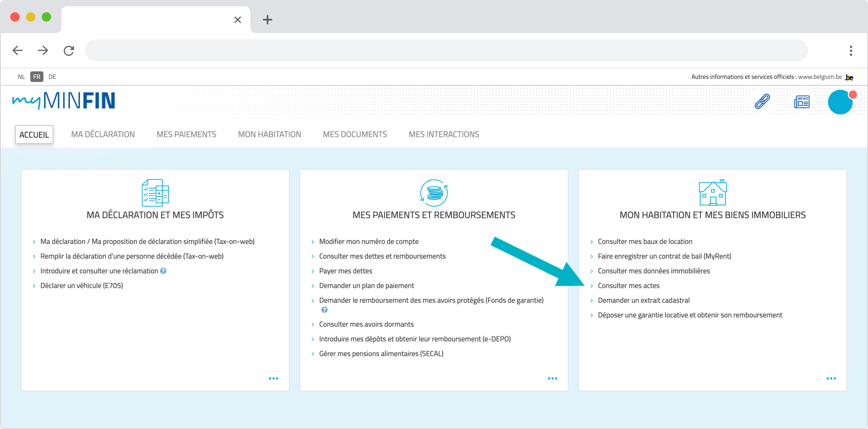
Task: Click Déclarer un véhicule (E705)
Action: (x=81, y=286)
